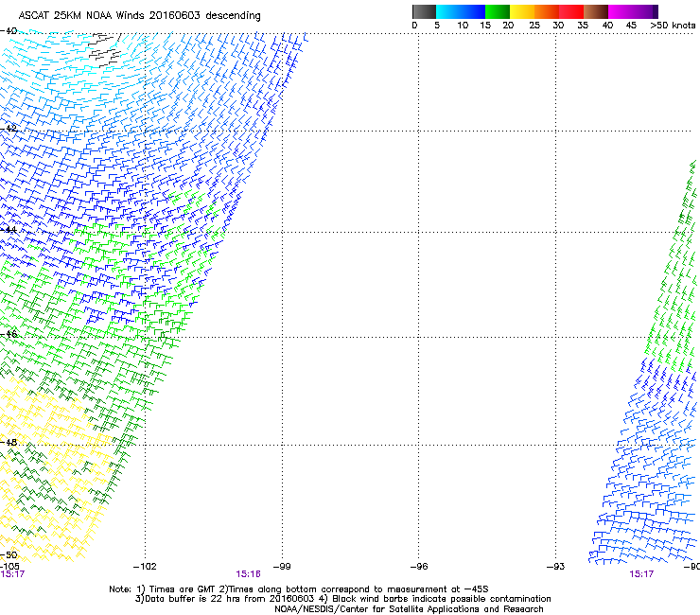
Task: Click the purple 15:17 time label near -93
Action: pyautogui.click(x=641, y=574)
